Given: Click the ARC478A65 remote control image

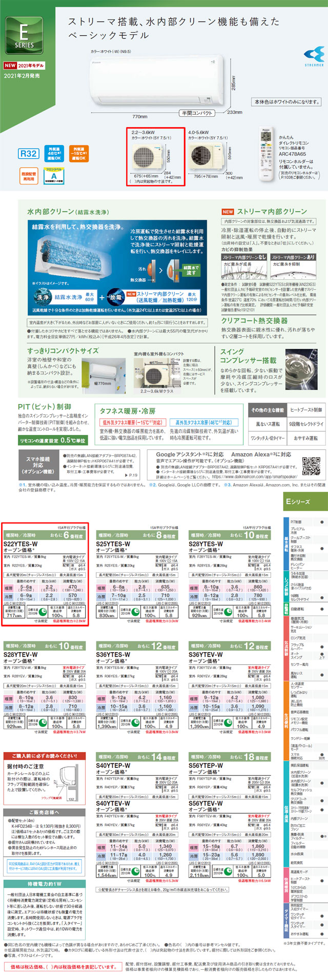Looking at the screenshot, I should pyautogui.click(x=266, y=153).
